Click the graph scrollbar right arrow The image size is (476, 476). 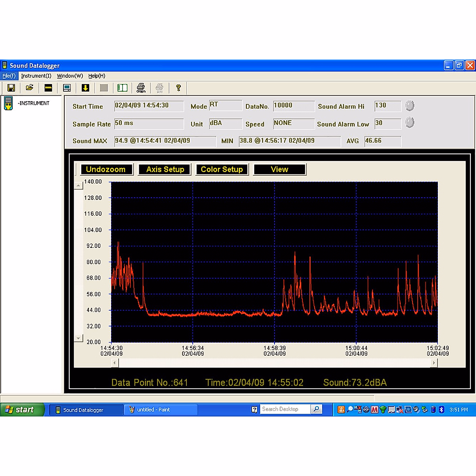(434, 363)
